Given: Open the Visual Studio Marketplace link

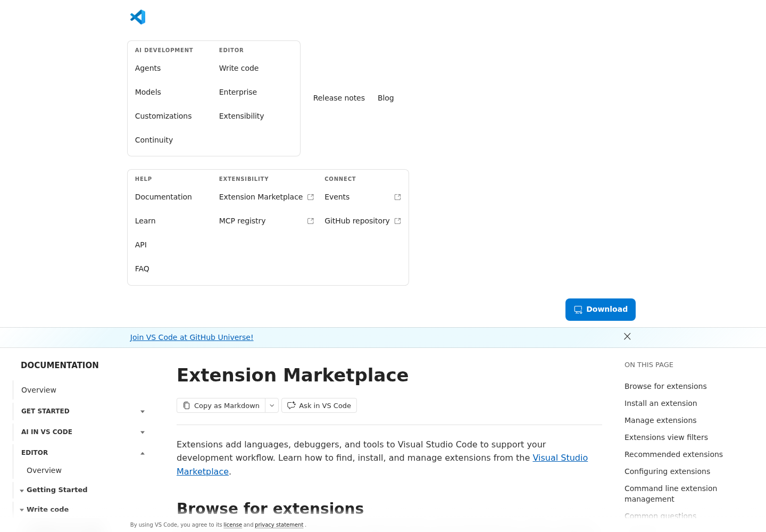Looking at the screenshot, I should (x=560, y=458).
